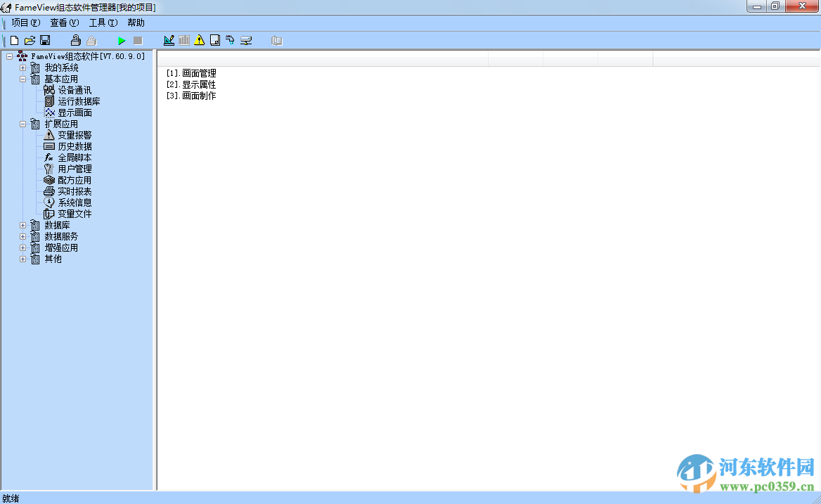Select 实时报表 in the tree
The width and height of the screenshot is (821, 504).
pyautogui.click(x=75, y=192)
